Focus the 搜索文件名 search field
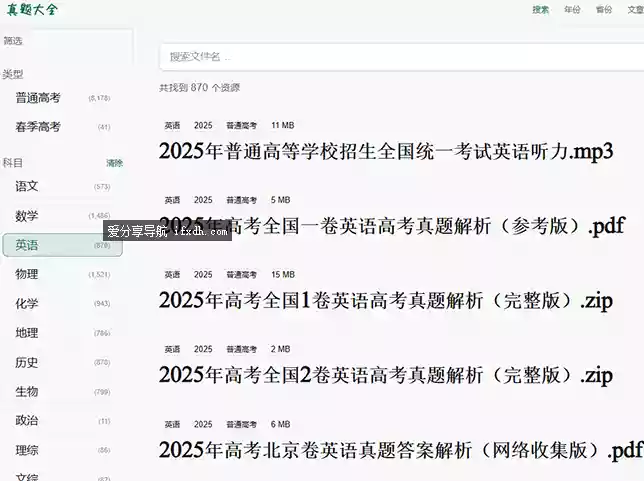644x481 pixels. tap(402, 57)
